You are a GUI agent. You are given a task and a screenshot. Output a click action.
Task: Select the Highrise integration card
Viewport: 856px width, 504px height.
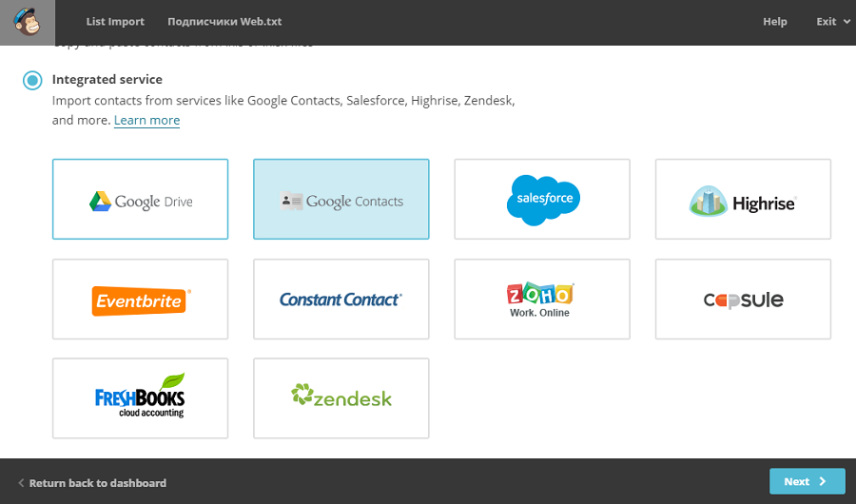point(743,200)
